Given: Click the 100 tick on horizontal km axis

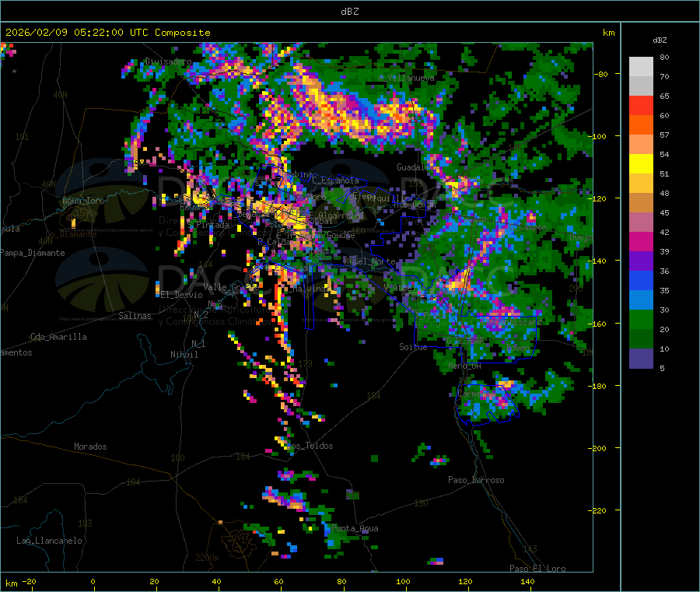Looking at the screenshot, I should point(403,581).
